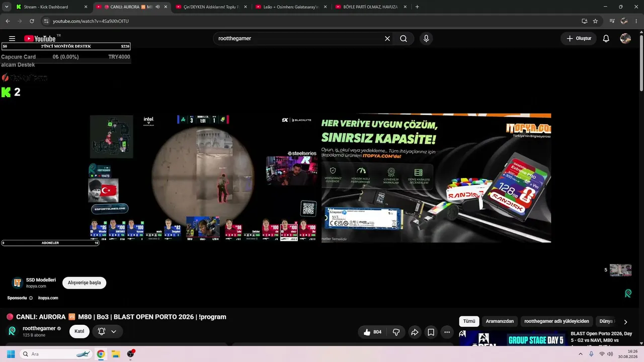Switch to the Leão + Osimhen Galatasaray tab
Image resolution: width=644 pixels, height=362 pixels.
pos(291,7)
